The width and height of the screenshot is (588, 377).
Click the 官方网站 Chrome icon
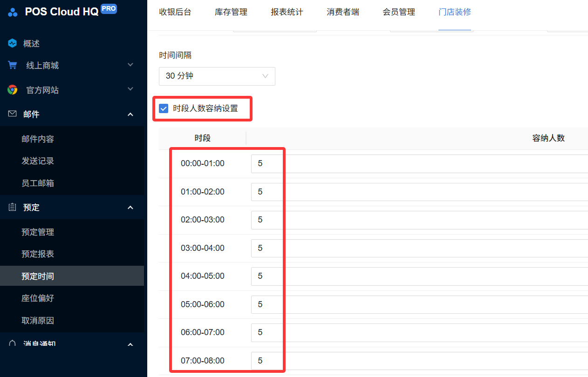13,90
